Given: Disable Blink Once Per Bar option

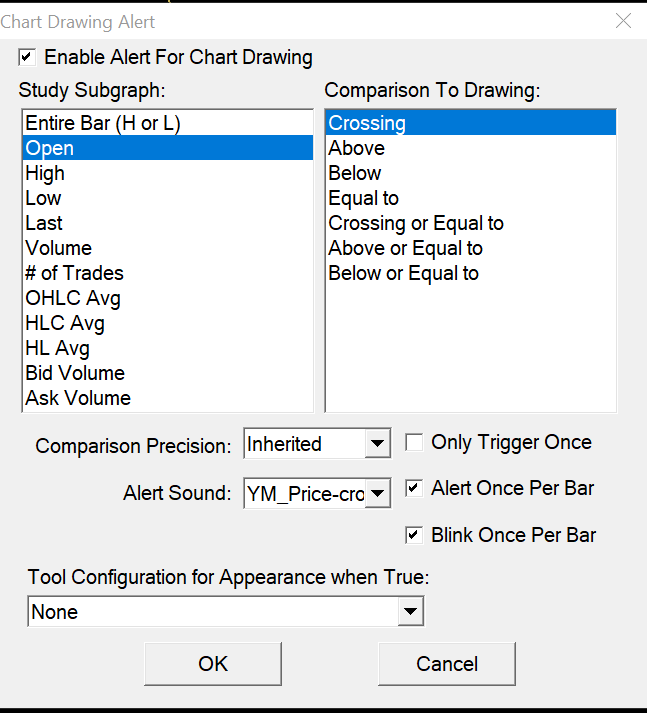Looking at the screenshot, I should tap(413, 535).
